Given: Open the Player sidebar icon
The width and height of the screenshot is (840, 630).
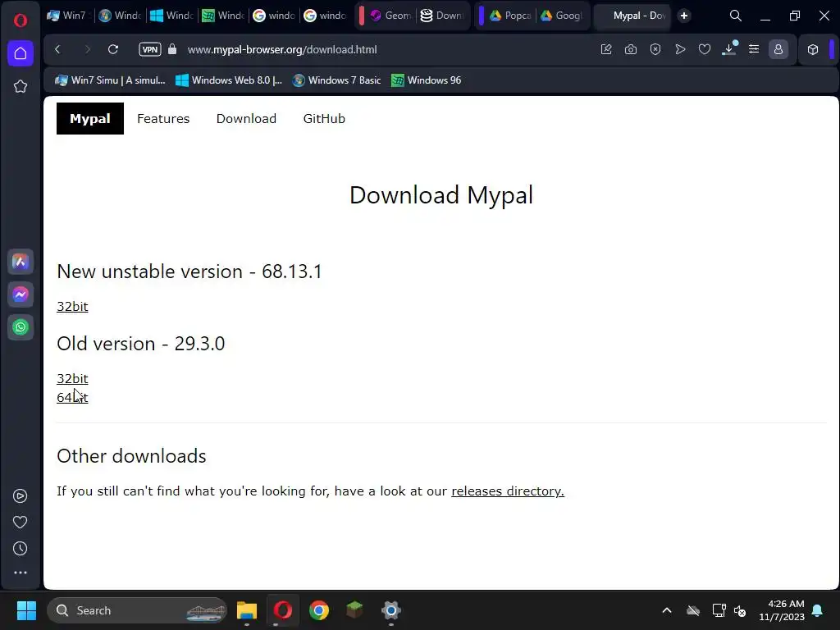Looking at the screenshot, I should click(21, 496).
